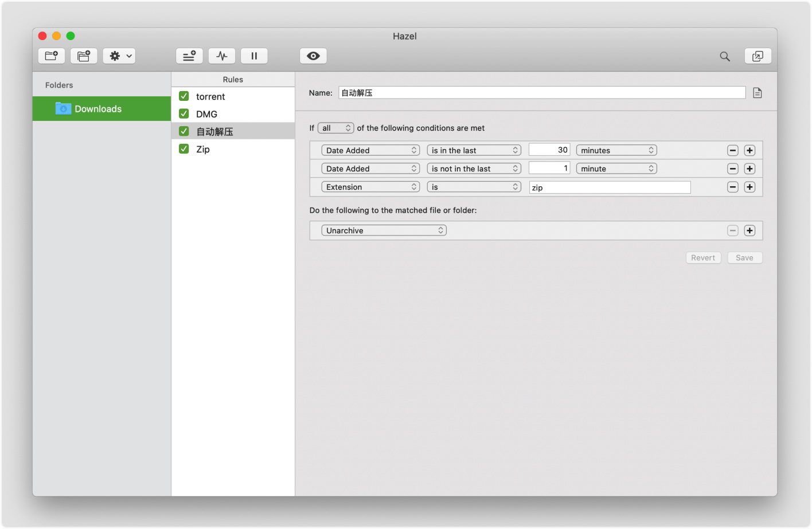Disable the DMG rule checkbox
The image size is (812, 529).
point(184,113)
